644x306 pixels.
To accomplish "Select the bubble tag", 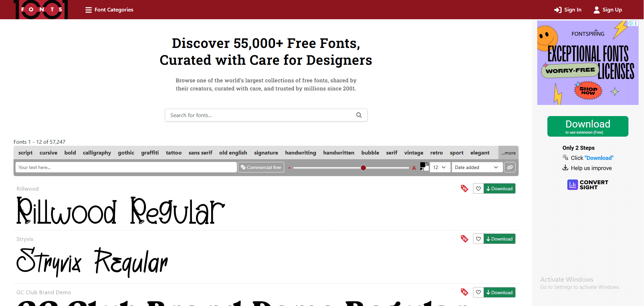I will [x=370, y=152].
